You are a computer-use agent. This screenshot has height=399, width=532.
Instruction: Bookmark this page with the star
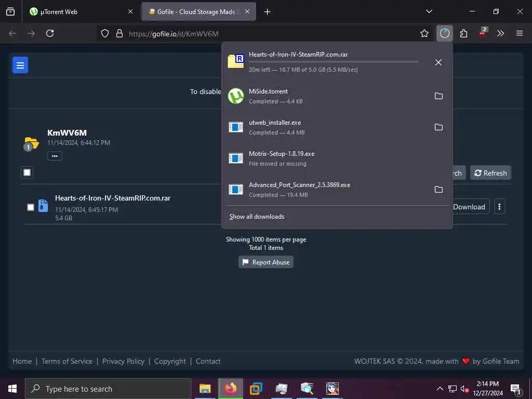click(424, 33)
